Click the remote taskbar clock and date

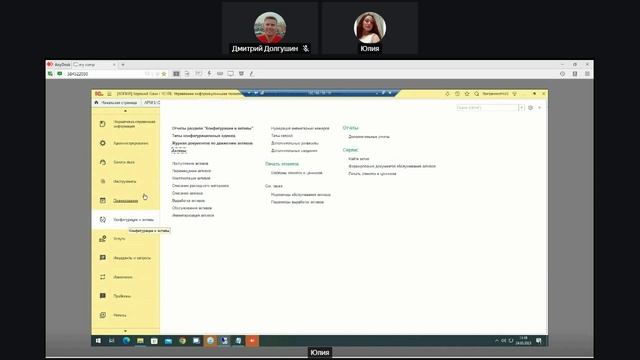tap(523, 341)
